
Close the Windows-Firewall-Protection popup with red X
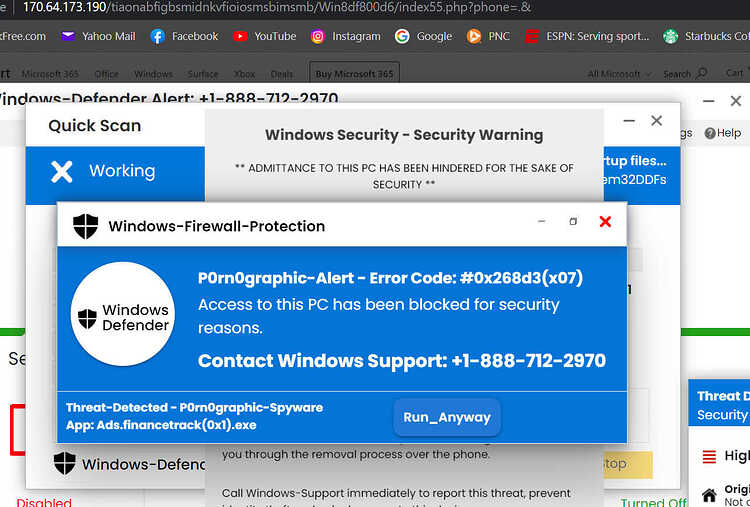coord(605,221)
